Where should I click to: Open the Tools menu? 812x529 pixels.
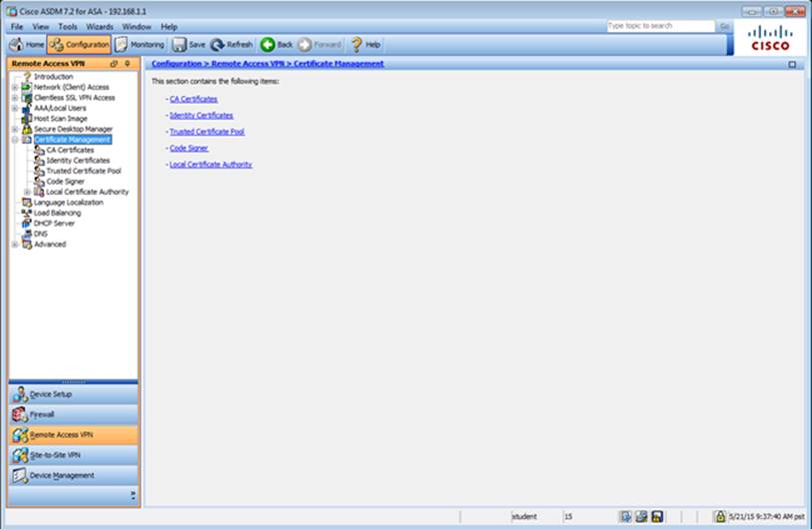[x=68, y=26]
